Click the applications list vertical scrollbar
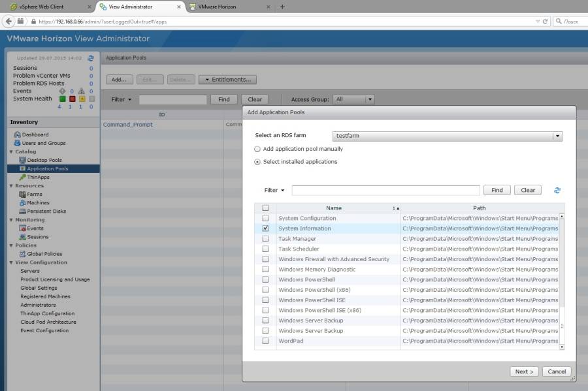This screenshot has height=391, width=588. click(562, 281)
